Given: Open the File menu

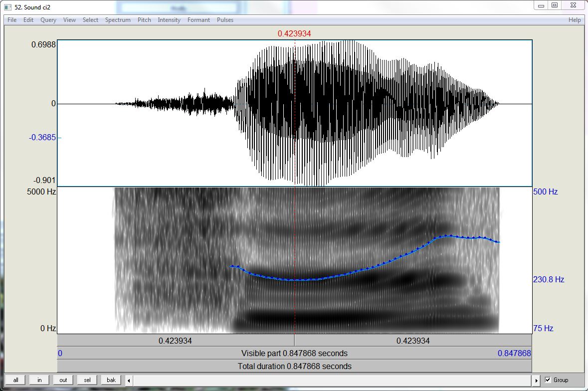Looking at the screenshot, I should (12, 20).
